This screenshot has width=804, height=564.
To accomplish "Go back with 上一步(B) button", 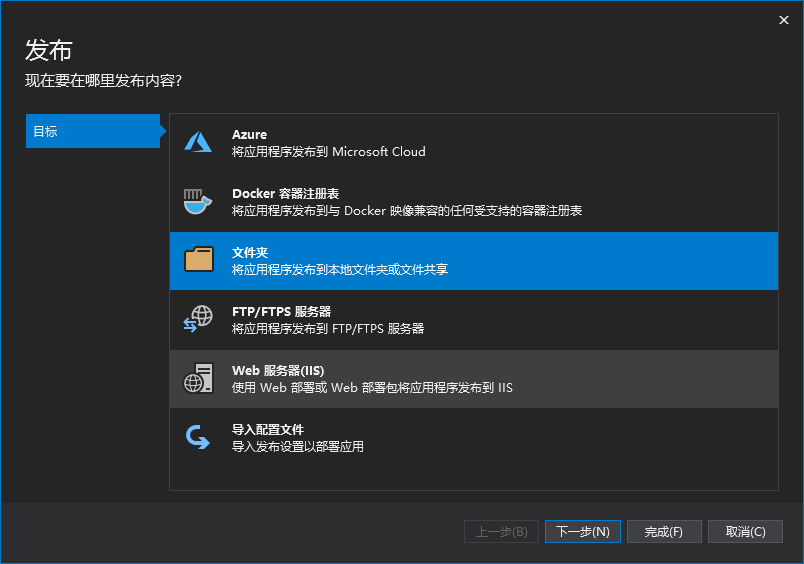I will tap(501, 532).
